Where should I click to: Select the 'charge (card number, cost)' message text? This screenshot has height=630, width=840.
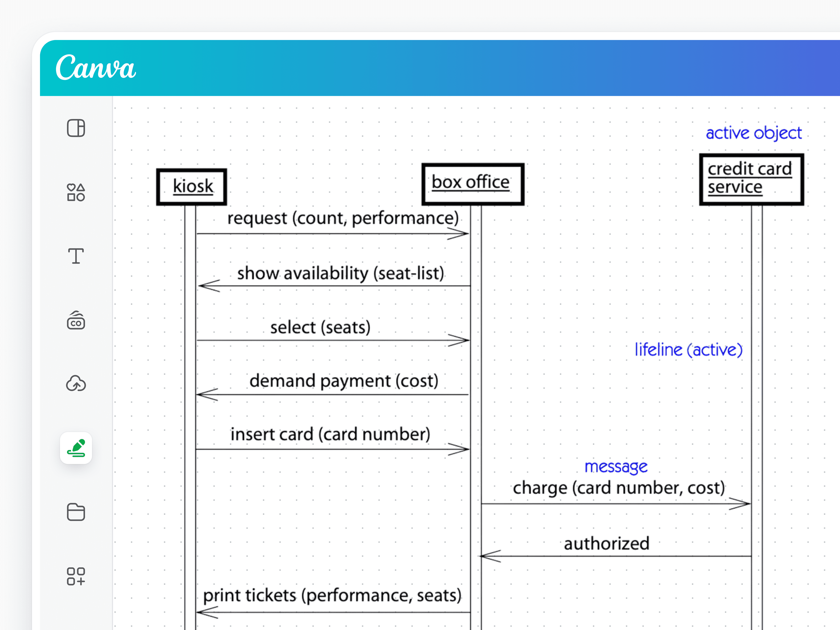click(x=619, y=488)
